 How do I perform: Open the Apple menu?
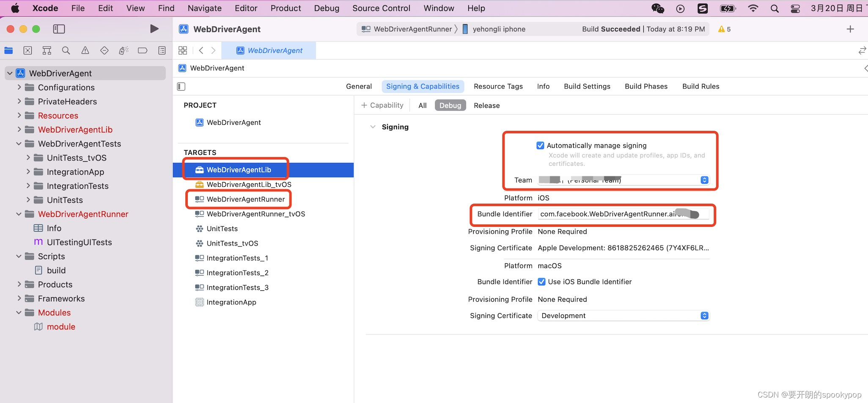coord(15,8)
